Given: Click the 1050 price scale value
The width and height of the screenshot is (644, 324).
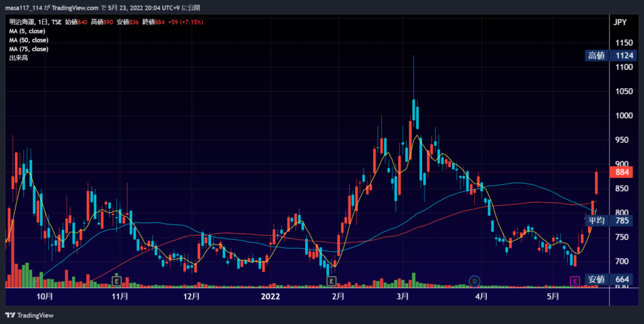Looking at the screenshot, I should 625,91.
